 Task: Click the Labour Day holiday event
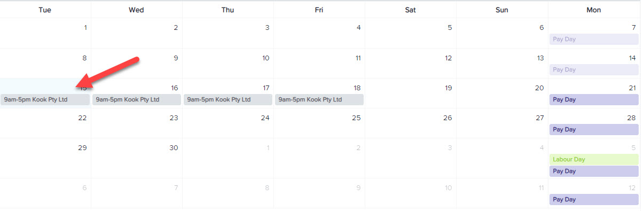tap(594, 159)
